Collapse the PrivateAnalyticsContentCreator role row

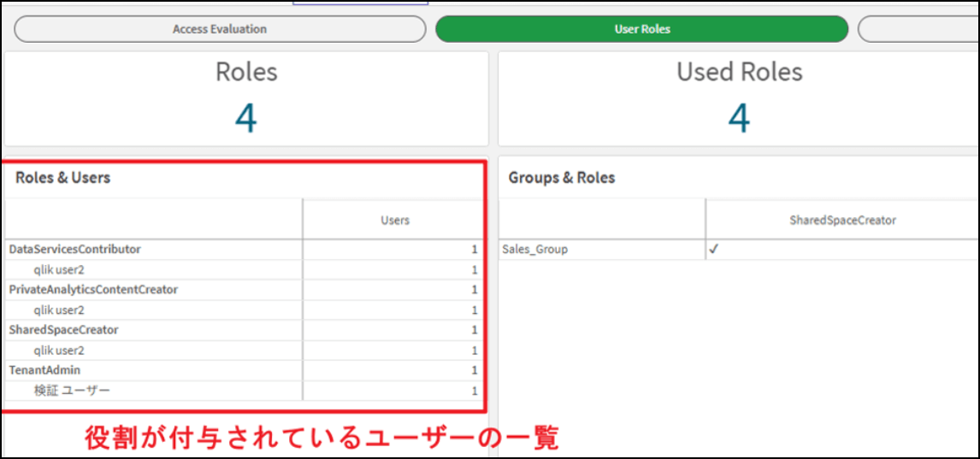[x=93, y=290]
